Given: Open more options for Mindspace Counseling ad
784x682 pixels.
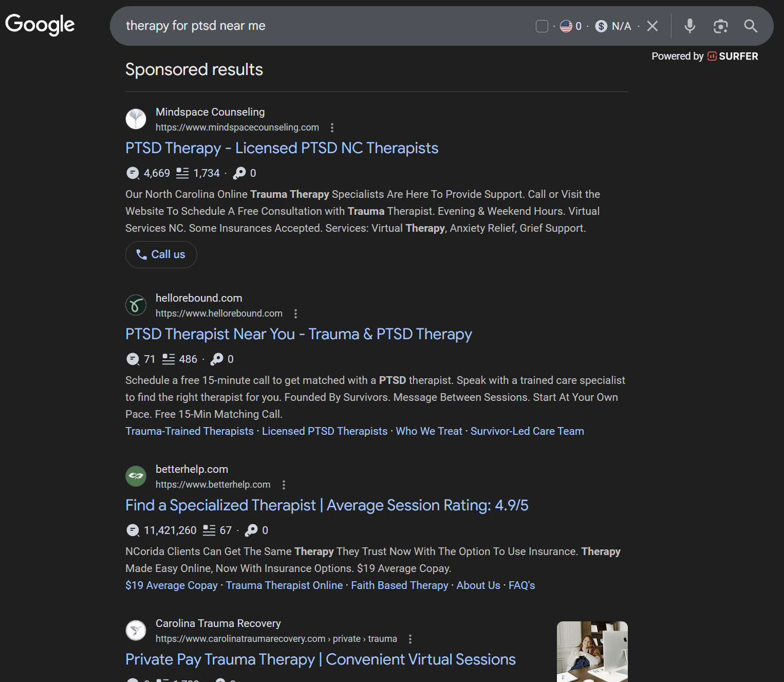Looking at the screenshot, I should [332, 127].
